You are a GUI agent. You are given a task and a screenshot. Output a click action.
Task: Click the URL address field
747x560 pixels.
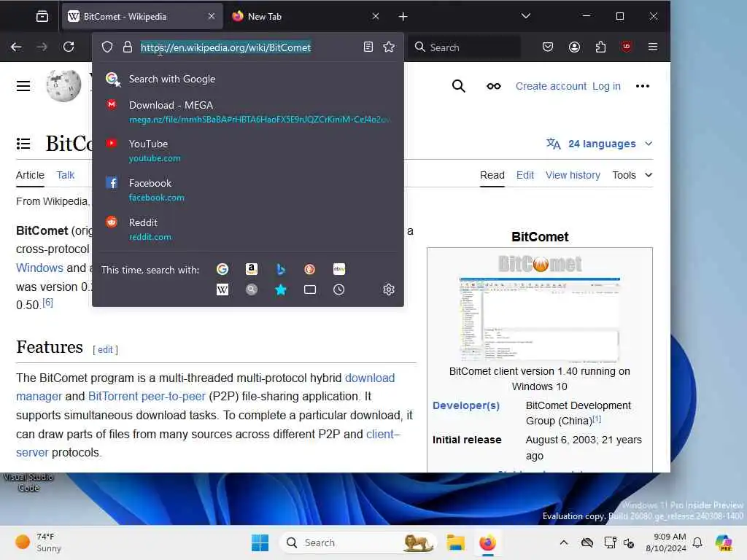(x=248, y=47)
